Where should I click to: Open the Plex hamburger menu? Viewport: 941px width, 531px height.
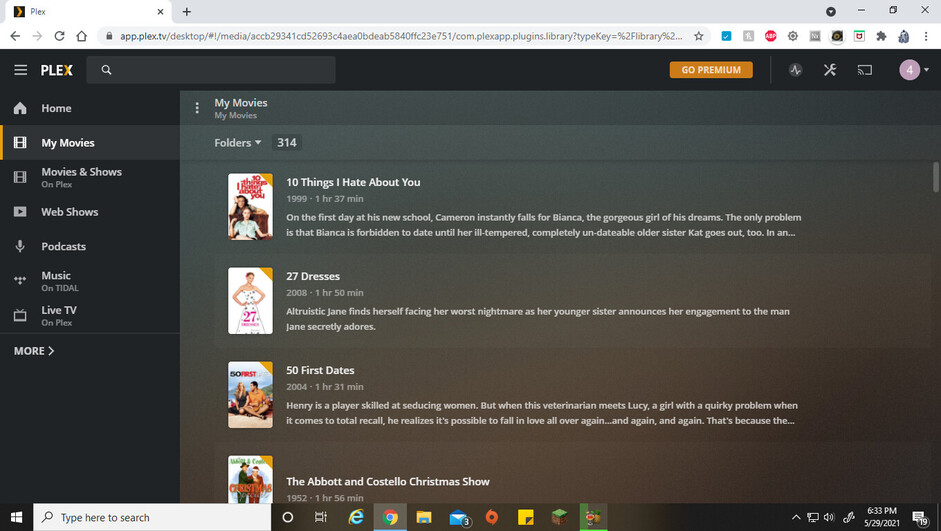(x=20, y=70)
